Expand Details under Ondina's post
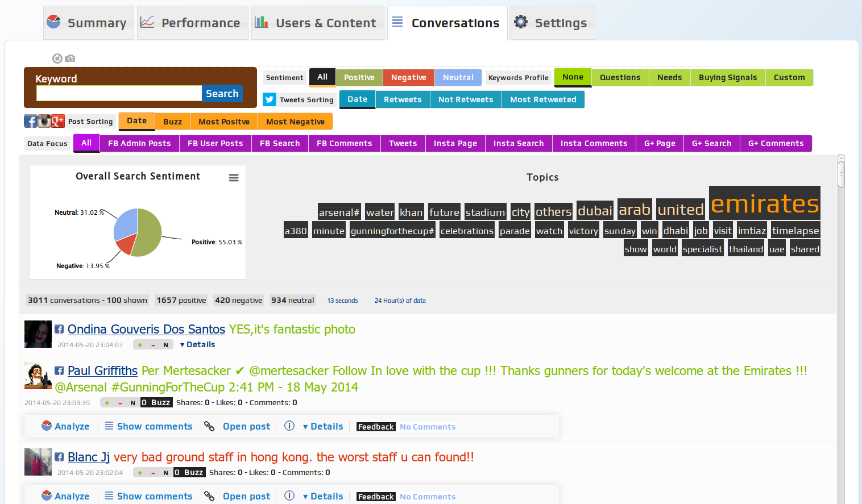This screenshot has width=862, height=504. click(197, 344)
